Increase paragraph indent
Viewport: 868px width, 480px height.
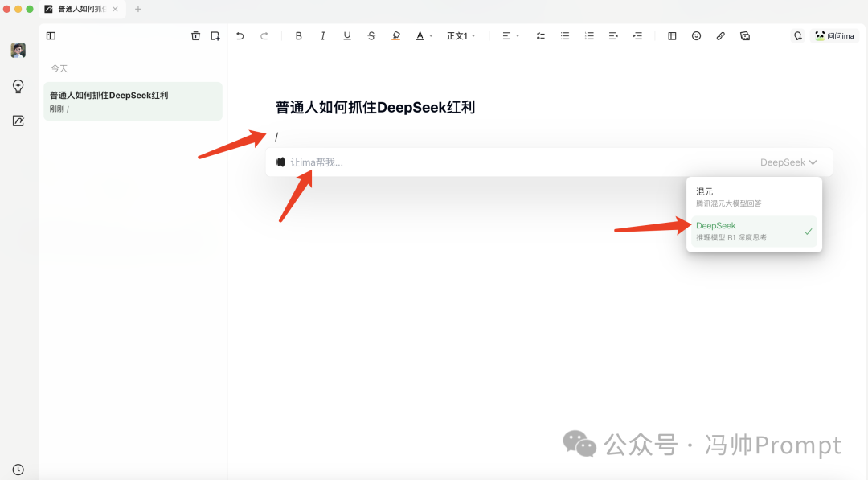(x=637, y=36)
